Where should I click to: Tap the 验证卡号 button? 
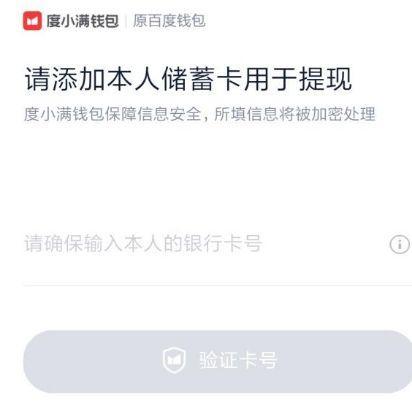click(217, 361)
